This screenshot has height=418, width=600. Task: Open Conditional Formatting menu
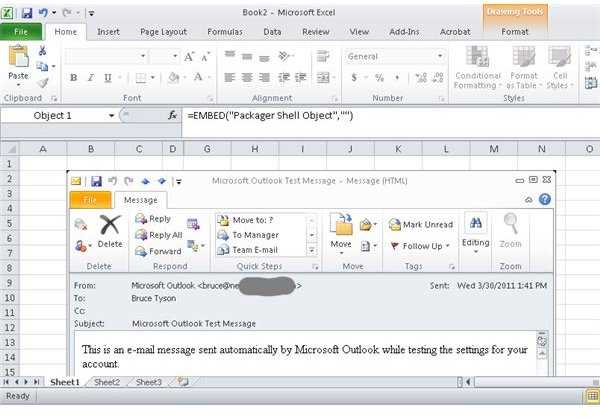coord(477,68)
